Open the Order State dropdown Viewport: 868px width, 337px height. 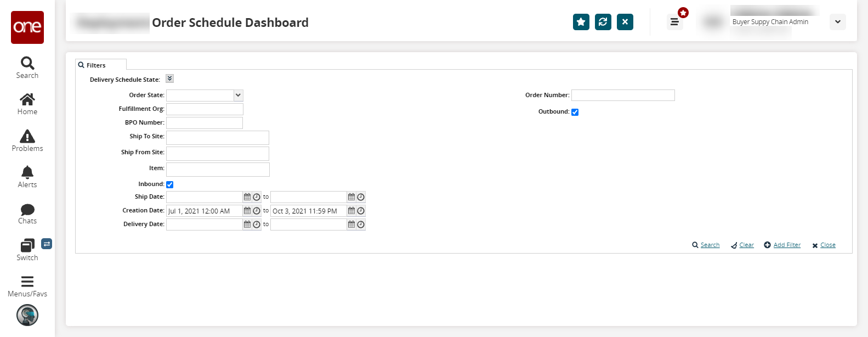[x=238, y=95]
